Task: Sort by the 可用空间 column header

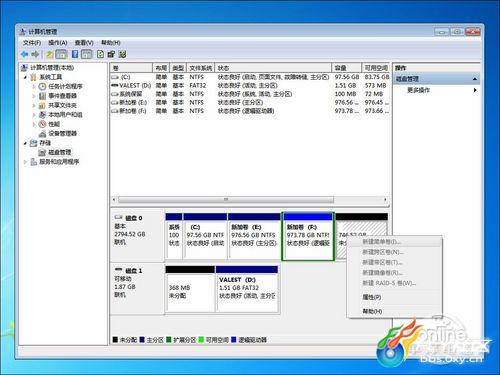Action: [x=376, y=68]
